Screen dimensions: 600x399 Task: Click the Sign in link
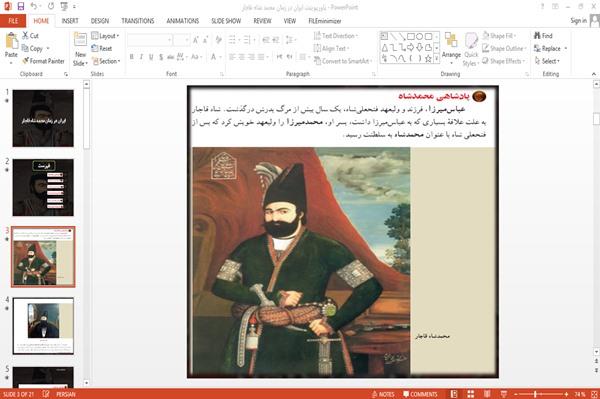click(578, 20)
